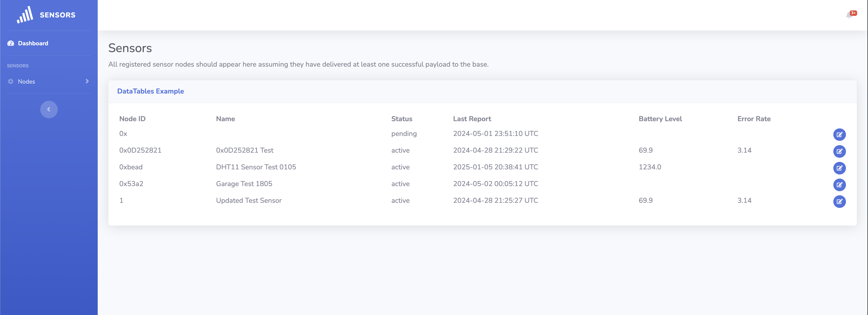Viewport: 868px width, 315px height.
Task: Expand the Nodes menu chevron
Action: 87,81
